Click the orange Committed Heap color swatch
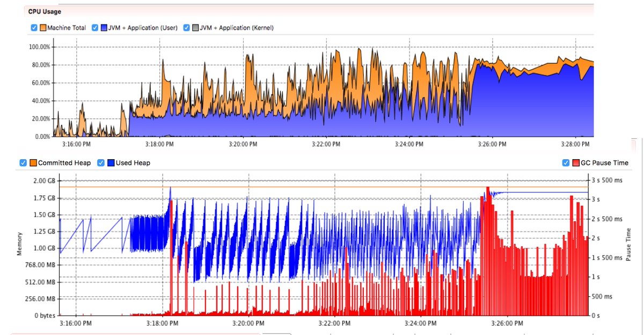This screenshot has width=644, height=335. (32, 162)
